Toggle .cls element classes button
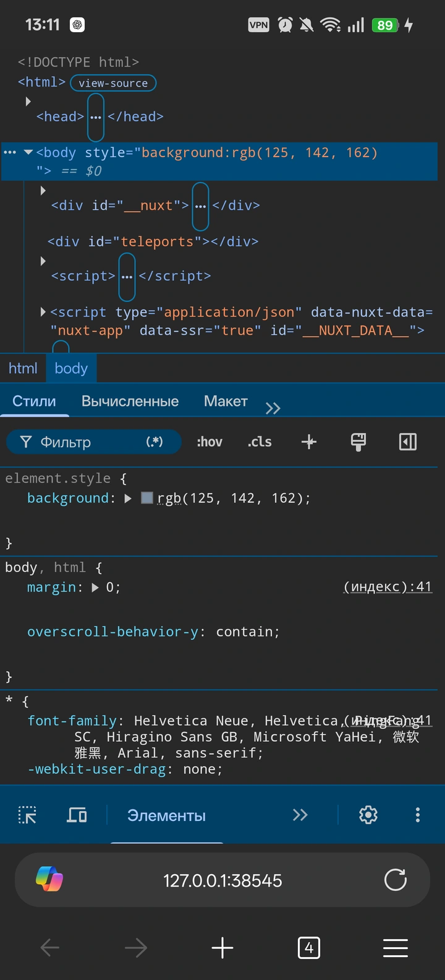Image resolution: width=445 pixels, height=980 pixels. 260,442
